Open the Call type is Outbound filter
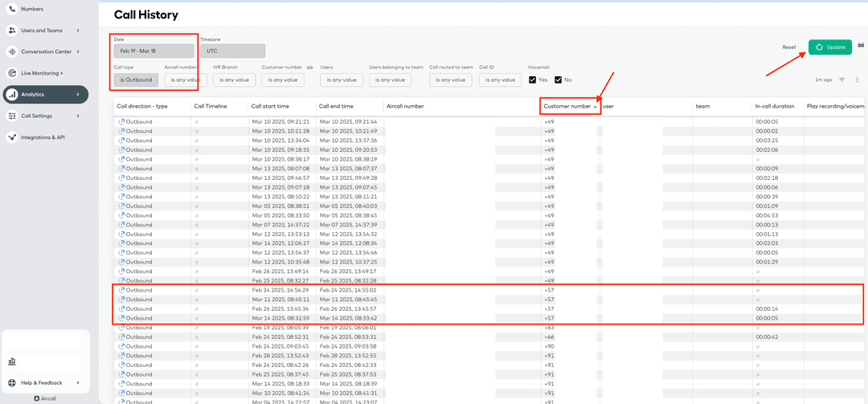The image size is (868, 404). coord(136,80)
